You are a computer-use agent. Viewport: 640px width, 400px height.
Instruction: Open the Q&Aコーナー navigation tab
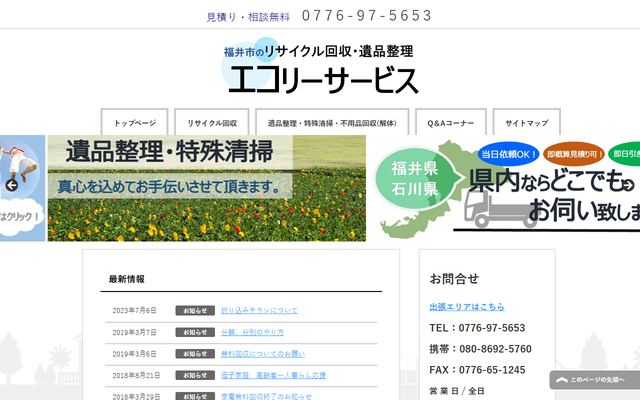(451, 122)
